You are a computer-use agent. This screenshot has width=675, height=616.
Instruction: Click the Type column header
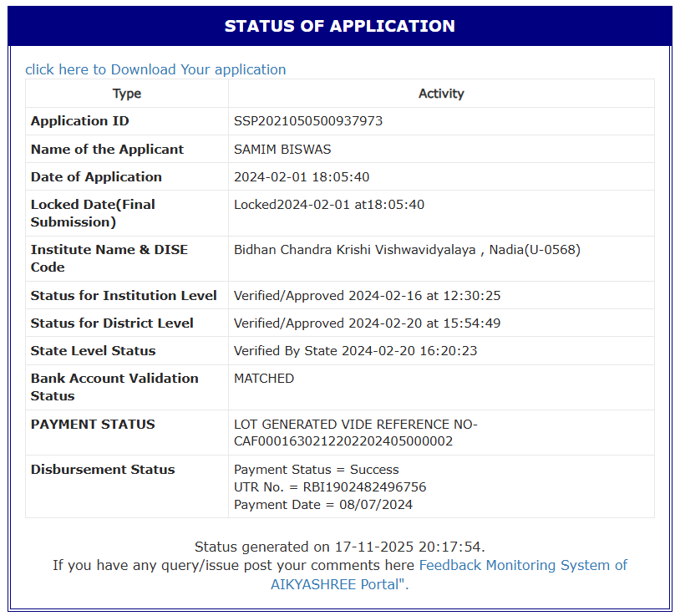click(x=127, y=94)
